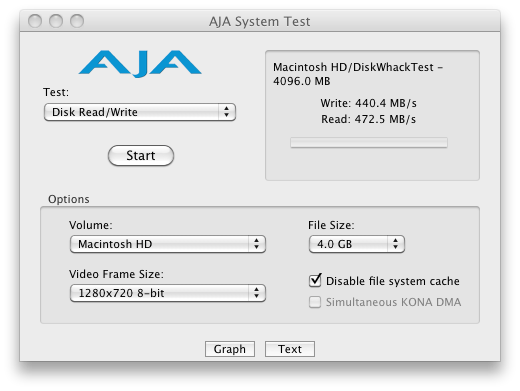Screen dimensions: 520x391
Task: Show the Text results view
Action: [x=290, y=349]
